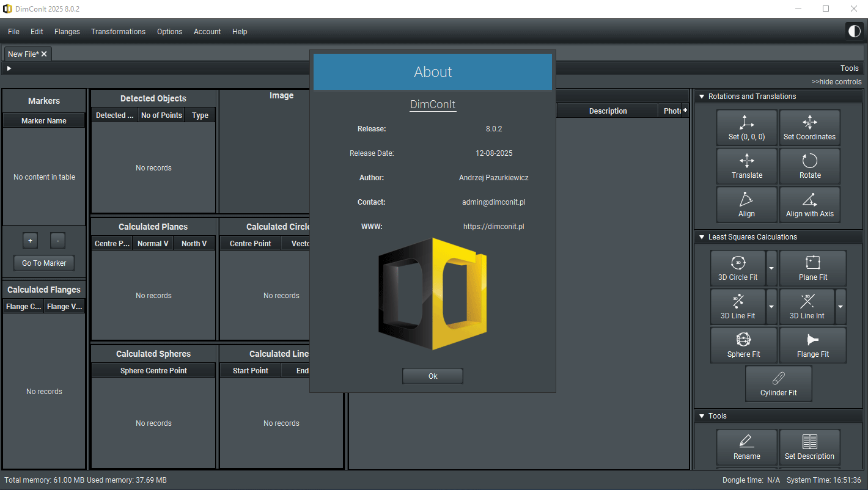Hide the controls panel via hide controls
This screenshot has width=868, height=490.
point(836,82)
